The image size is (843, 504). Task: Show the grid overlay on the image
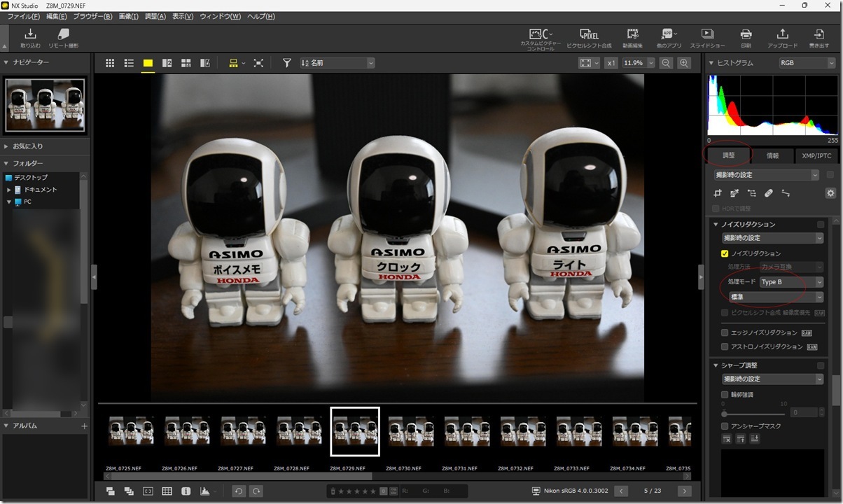tap(167, 491)
